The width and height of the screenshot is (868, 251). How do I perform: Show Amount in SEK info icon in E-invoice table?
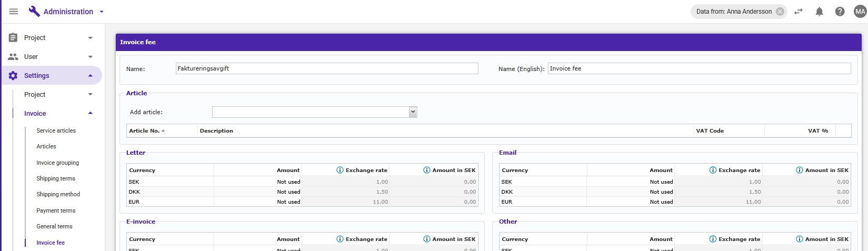tap(427, 239)
